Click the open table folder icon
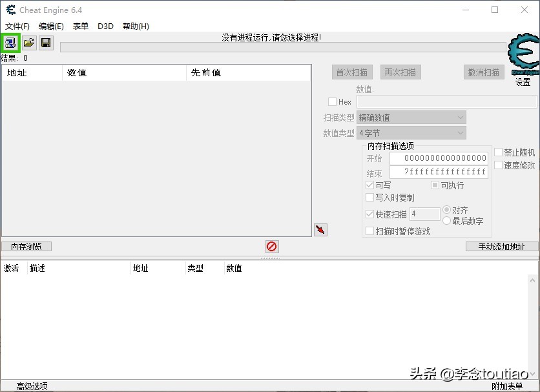 (x=28, y=43)
